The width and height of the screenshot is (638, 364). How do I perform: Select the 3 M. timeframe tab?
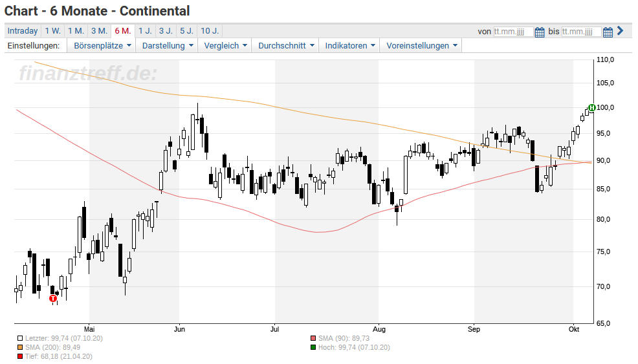pyautogui.click(x=99, y=31)
